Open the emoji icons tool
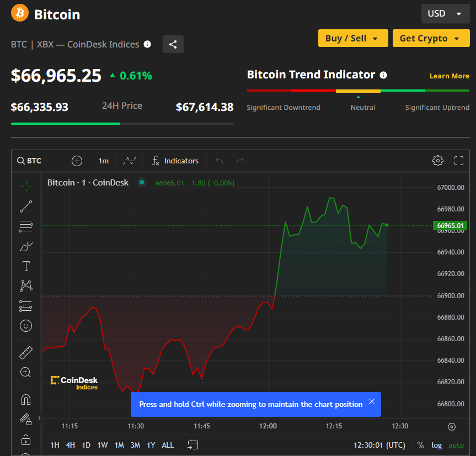This screenshot has width=476, height=456. 26,326
